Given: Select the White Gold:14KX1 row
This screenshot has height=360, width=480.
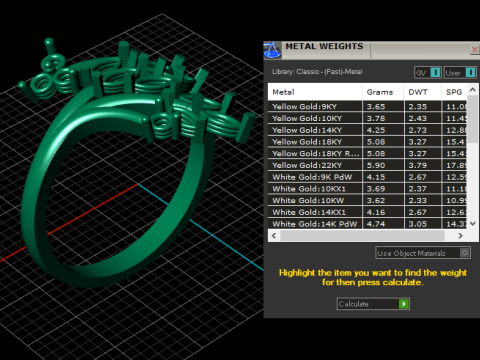Looking at the screenshot, I should coord(367,212).
